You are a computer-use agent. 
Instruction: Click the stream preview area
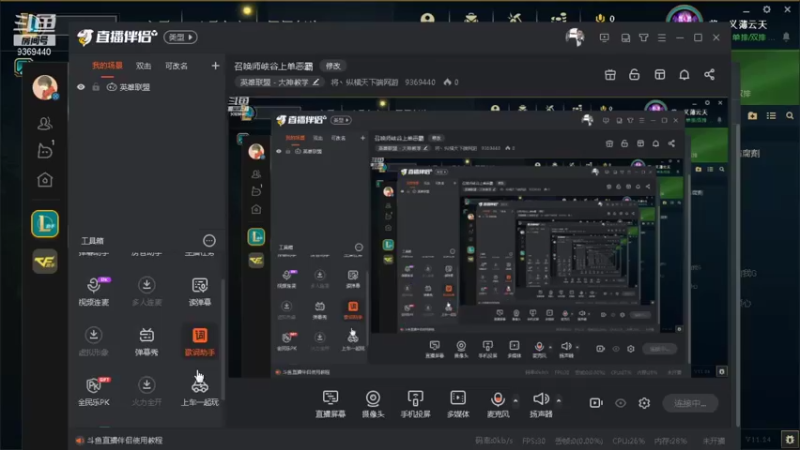[479, 238]
